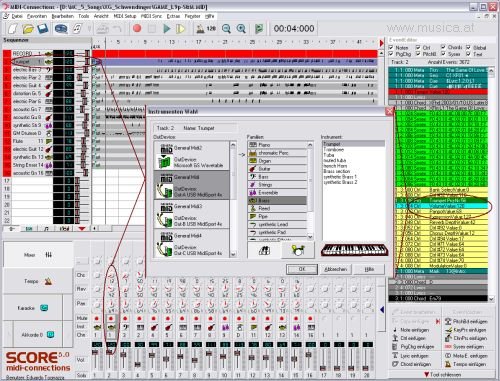Select the Guitar instrument family
The width and height of the screenshot is (500, 381).
pyautogui.click(x=277, y=169)
